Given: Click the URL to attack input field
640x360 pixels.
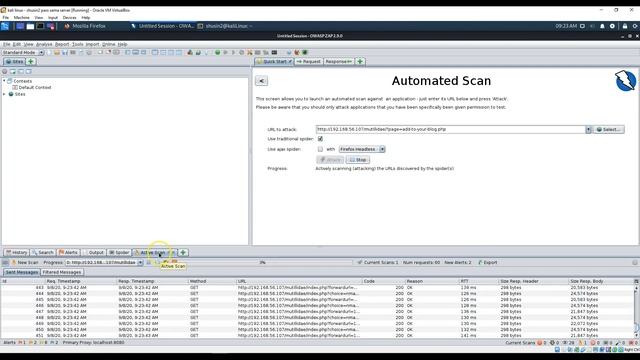Looking at the screenshot, I should [451, 129].
